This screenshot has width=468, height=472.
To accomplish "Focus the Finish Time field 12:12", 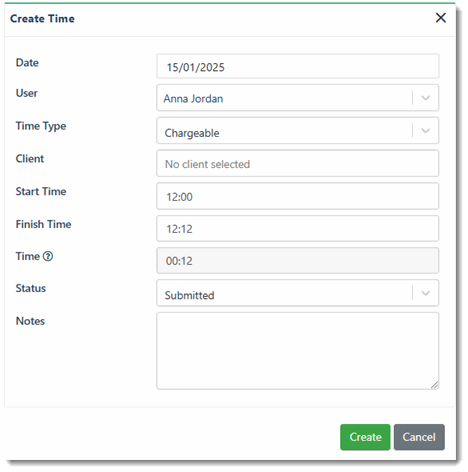I will [x=298, y=228].
